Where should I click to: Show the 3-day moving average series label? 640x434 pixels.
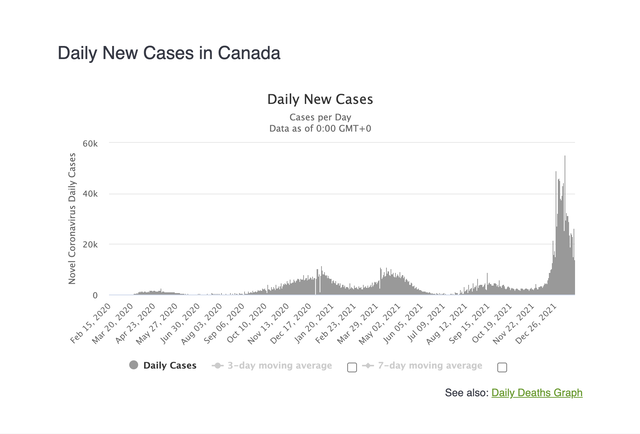coord(279,366)
